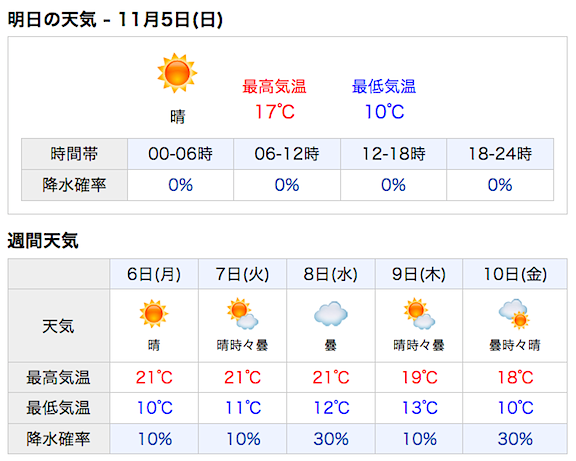Select the 10日(金) column header
576x461 pixels.
515,274
